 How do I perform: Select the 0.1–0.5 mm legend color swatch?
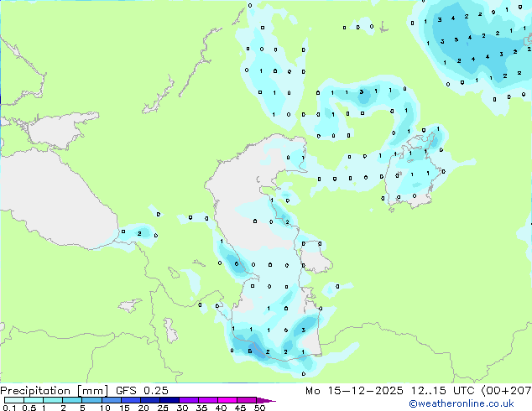[x=14, y=400]
